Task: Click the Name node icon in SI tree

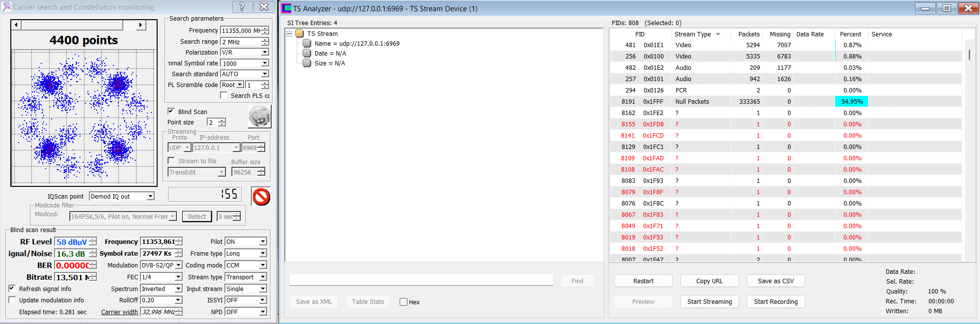Action: point(307,43)
